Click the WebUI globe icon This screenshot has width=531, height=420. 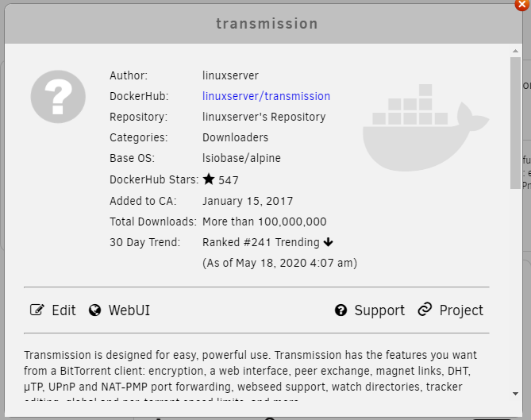coord(95,310)
